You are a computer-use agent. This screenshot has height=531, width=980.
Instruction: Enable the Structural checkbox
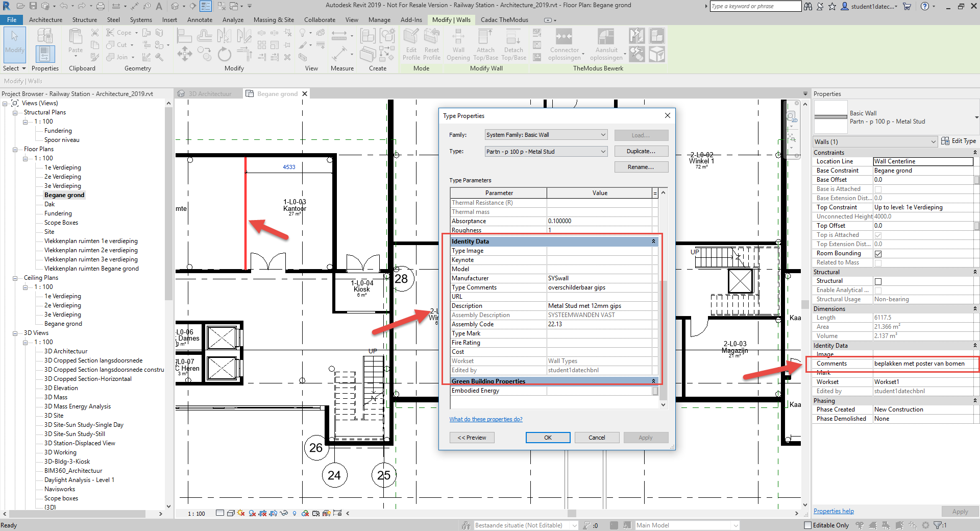(x=878, y=281)
